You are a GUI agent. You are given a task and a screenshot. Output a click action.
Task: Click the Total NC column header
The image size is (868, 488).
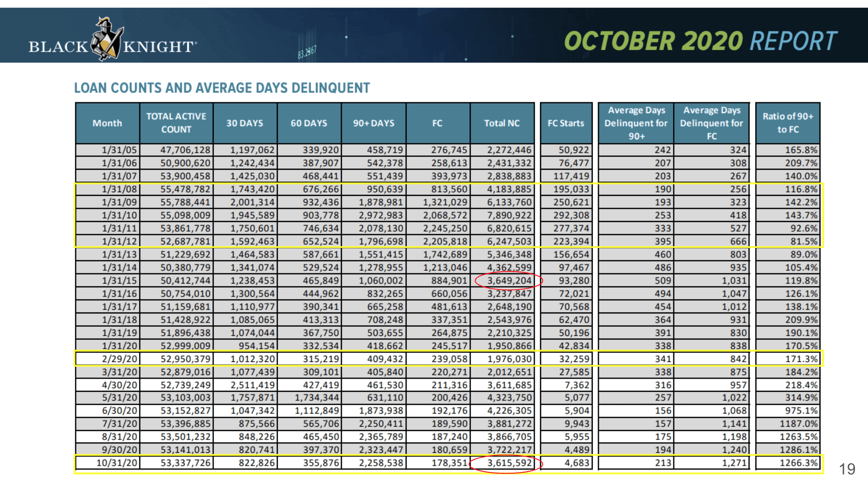502,123
